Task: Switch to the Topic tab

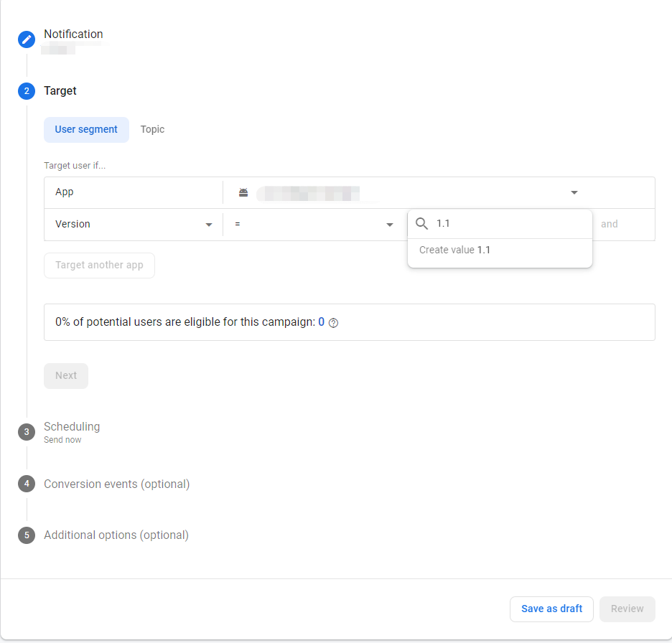Action: pos(152,129)
